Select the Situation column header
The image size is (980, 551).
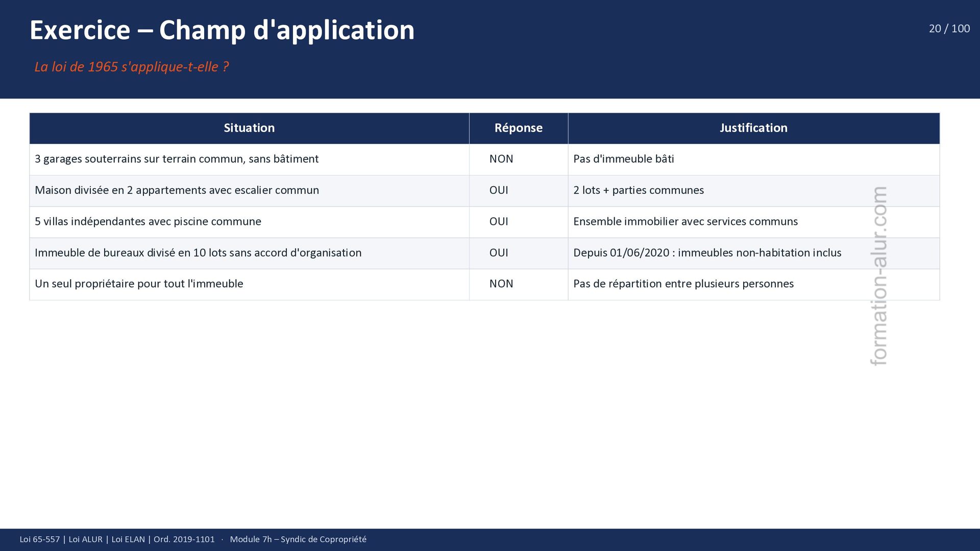249,128
